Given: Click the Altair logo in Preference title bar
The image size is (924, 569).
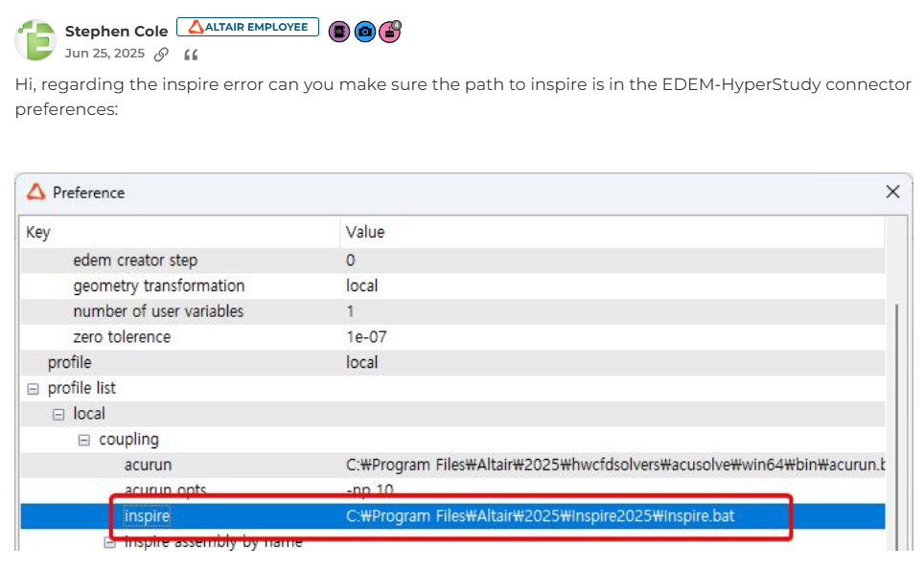Looking at the screenshot, I should (36, 192).
